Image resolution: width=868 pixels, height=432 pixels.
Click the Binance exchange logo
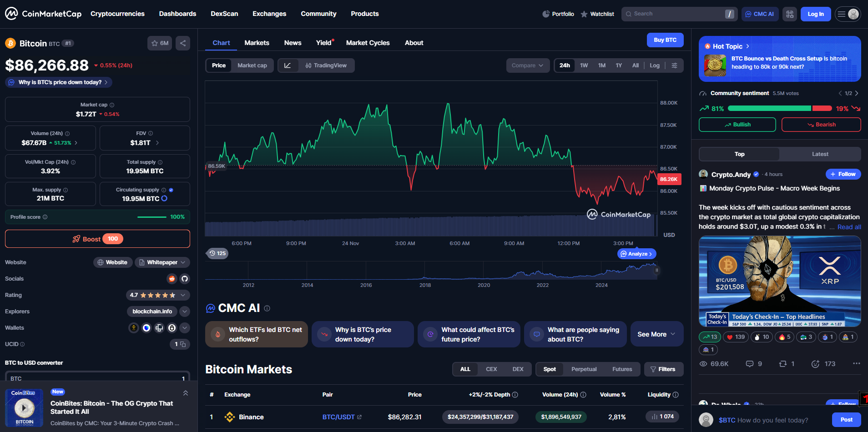[230, 417]
